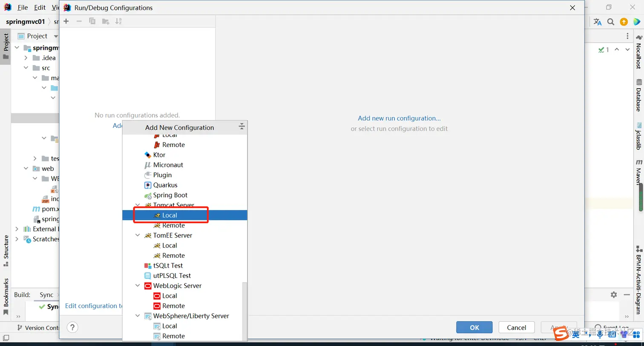Select Remote under TomEE Server
Image resolution: width=644 pixels, height=346 pixels.
coord(185,256)
